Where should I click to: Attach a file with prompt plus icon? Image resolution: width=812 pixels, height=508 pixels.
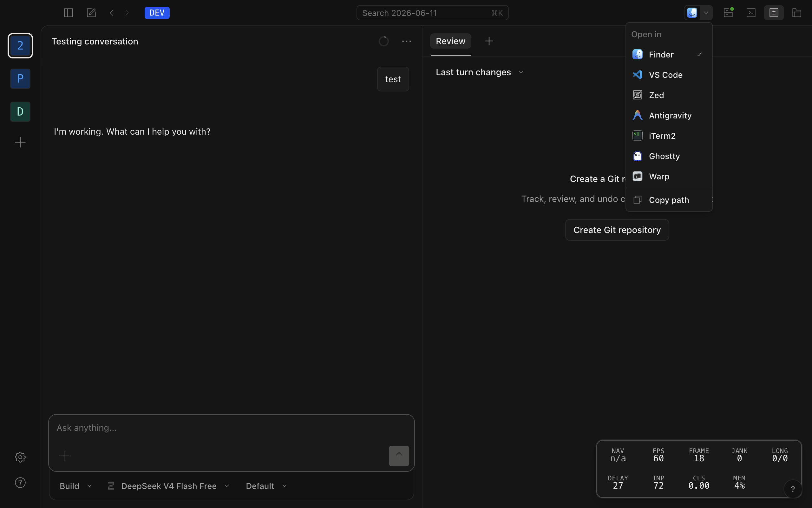[64, 456]
